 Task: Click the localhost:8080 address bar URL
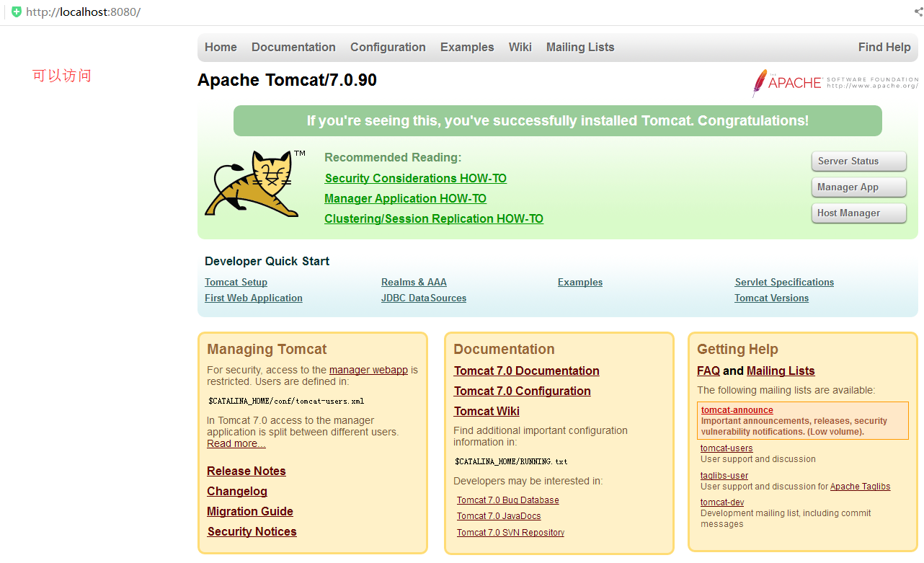[83, 12]
